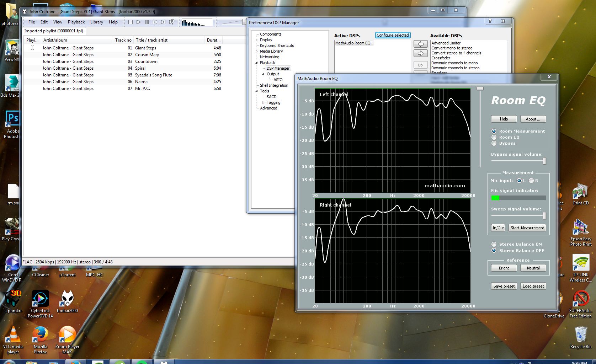The image size is (596, 364).
Task: Expand the Display tree node in Preferences
Action: (x=257, y=40)
